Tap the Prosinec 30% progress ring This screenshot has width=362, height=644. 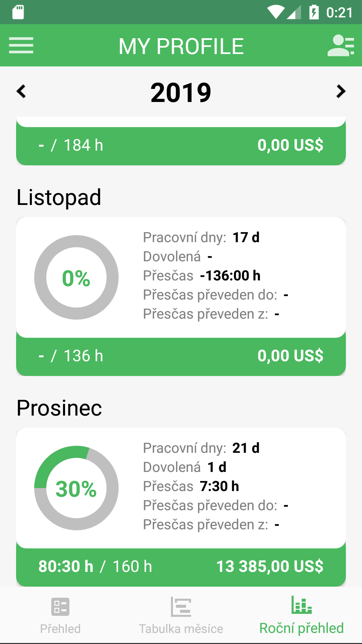[x=76, y=488]
